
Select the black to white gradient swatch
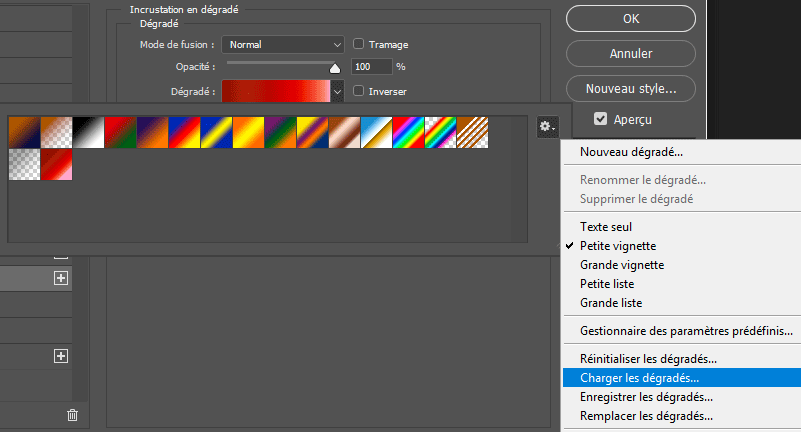(87, 132)
